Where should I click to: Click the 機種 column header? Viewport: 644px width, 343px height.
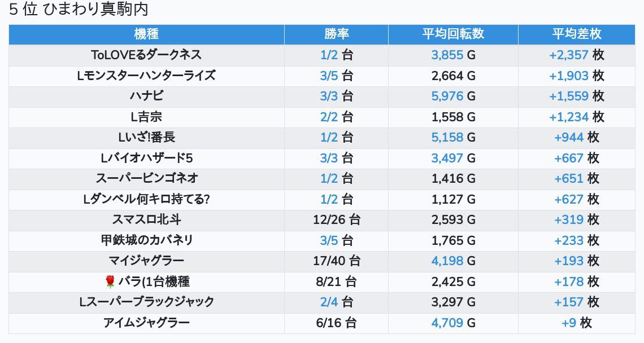(x=146, y=34)
